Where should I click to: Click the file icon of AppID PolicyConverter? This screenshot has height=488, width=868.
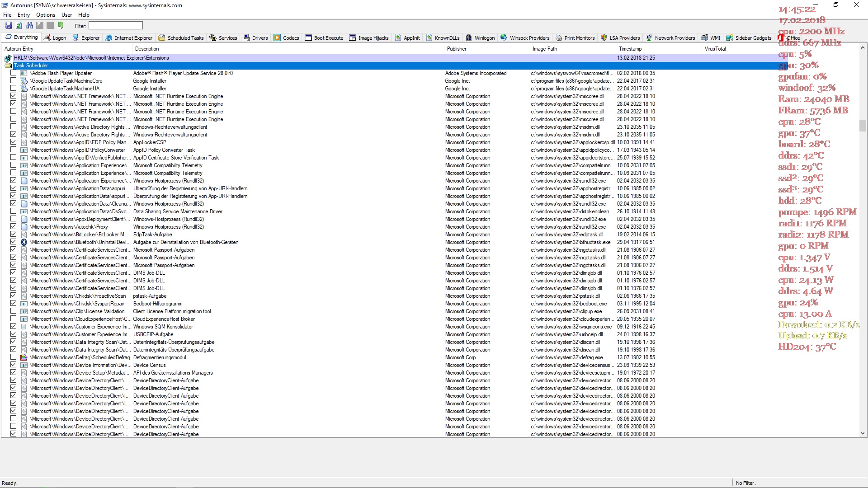24,150
